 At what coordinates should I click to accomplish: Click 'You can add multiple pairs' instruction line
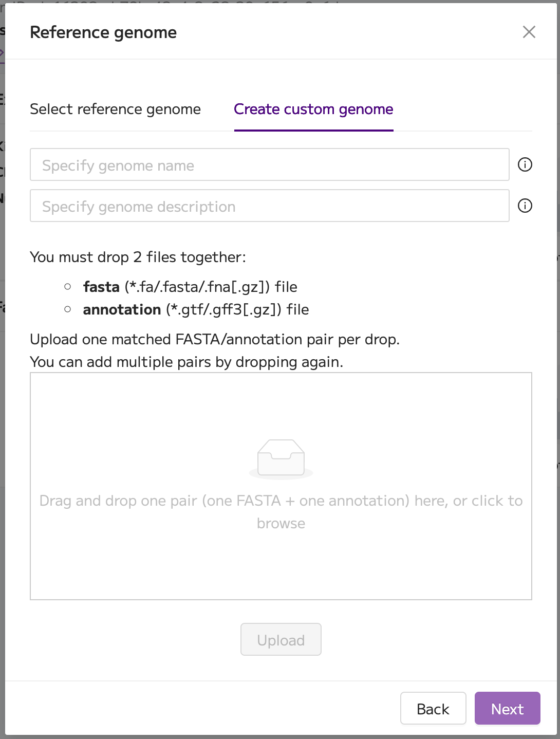click(x=186, y=362)
